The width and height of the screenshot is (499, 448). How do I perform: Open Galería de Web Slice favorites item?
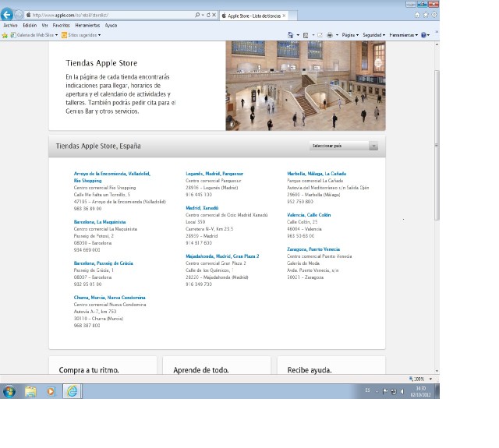34,35
